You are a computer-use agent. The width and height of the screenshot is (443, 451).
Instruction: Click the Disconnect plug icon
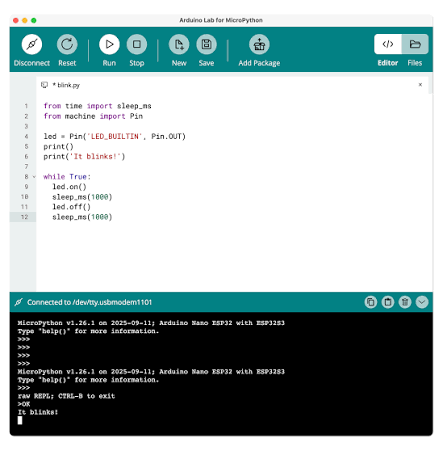click(32, 44)
